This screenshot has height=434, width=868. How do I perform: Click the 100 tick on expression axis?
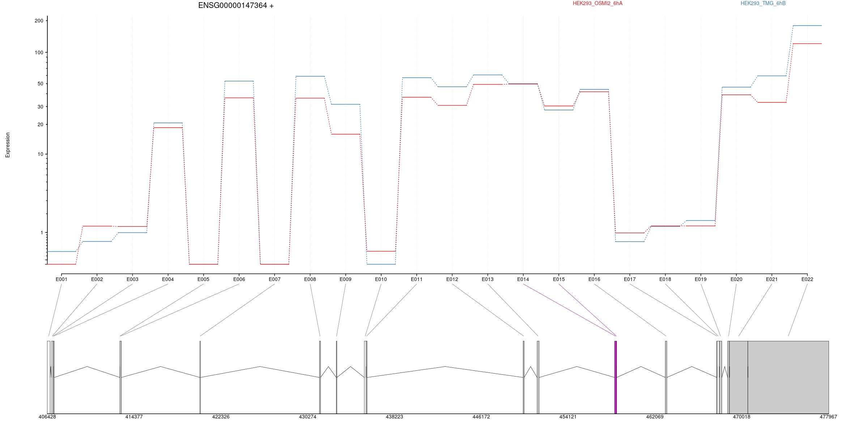pos(39,52)
